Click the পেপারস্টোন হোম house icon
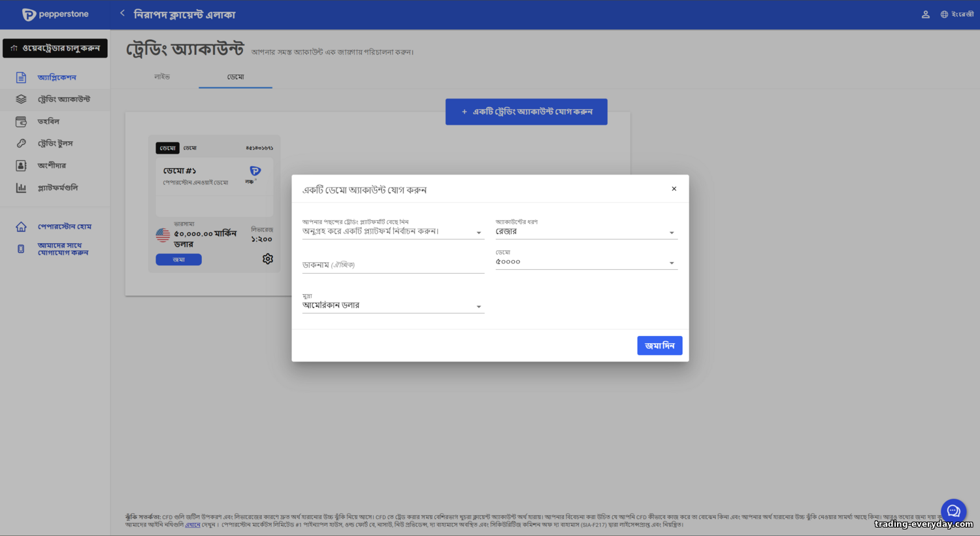 tap(21, 227)
